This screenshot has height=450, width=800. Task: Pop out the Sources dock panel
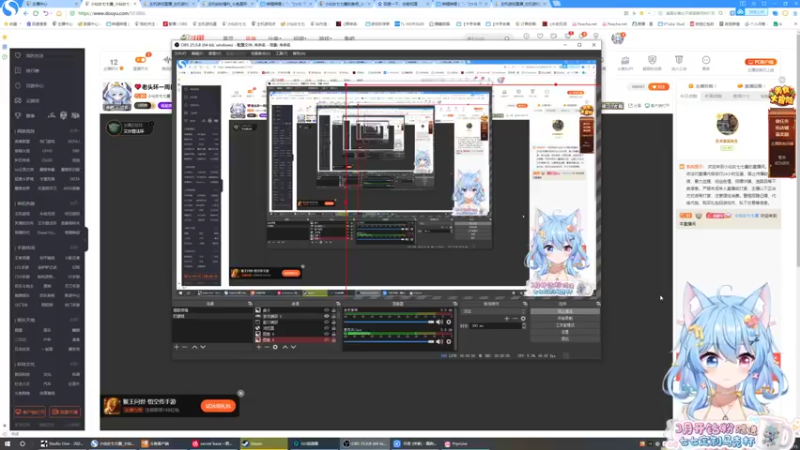point(337,304)
